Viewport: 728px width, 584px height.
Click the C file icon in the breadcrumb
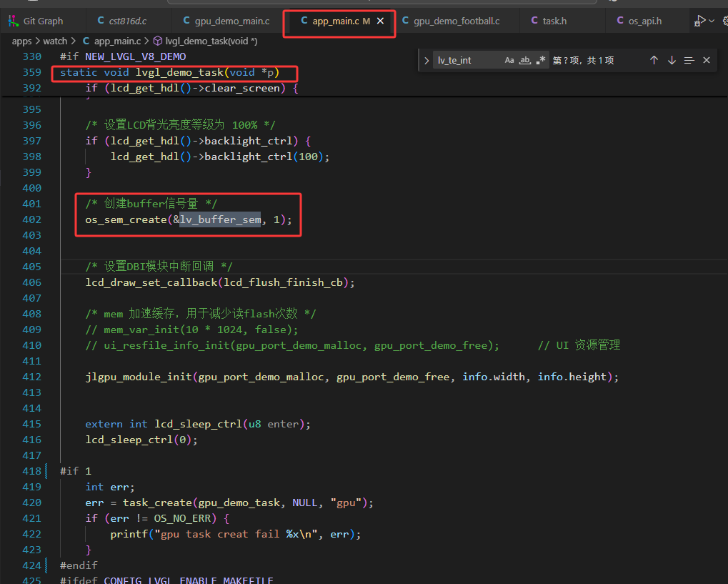[86, 41]
